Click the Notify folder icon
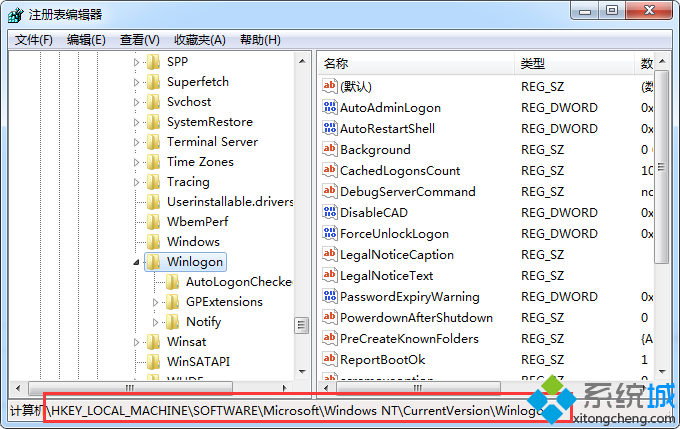This screenshot has height=429, width=680. [173, 321]
